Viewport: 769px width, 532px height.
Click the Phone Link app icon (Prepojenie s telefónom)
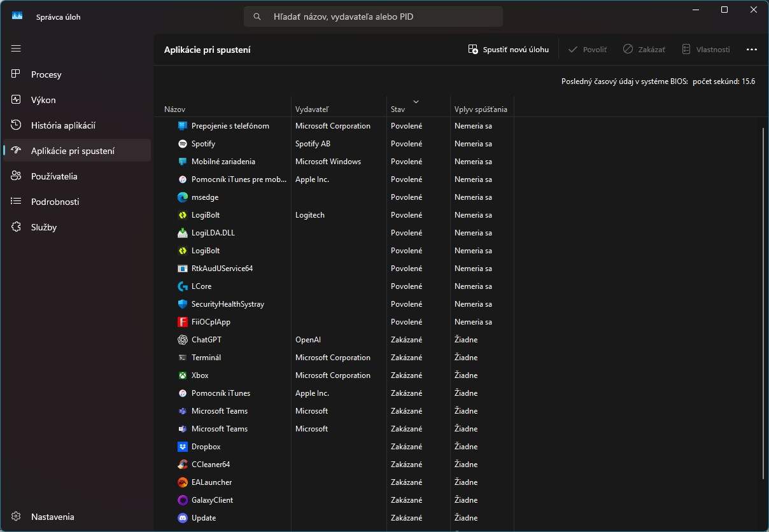[183, 126]
